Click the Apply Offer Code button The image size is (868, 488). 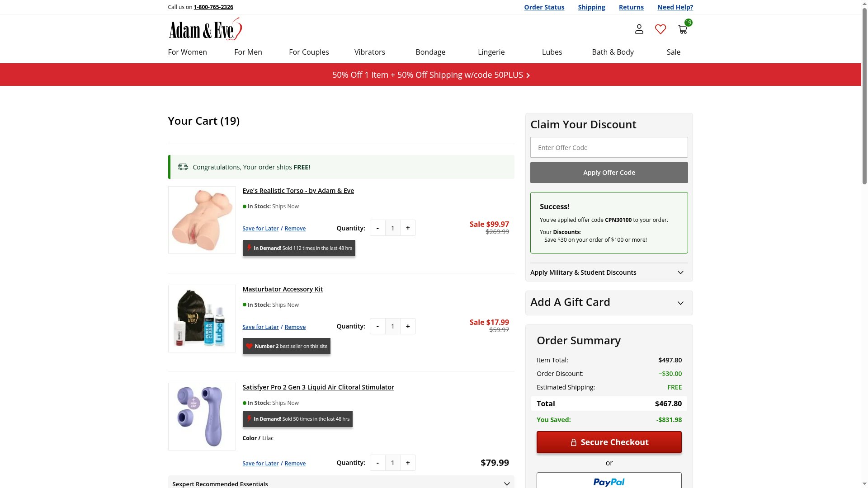[609, 173]
